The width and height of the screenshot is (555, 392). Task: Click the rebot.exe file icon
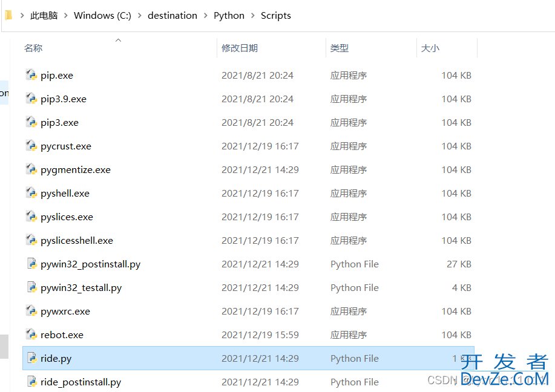pos(31,335)
